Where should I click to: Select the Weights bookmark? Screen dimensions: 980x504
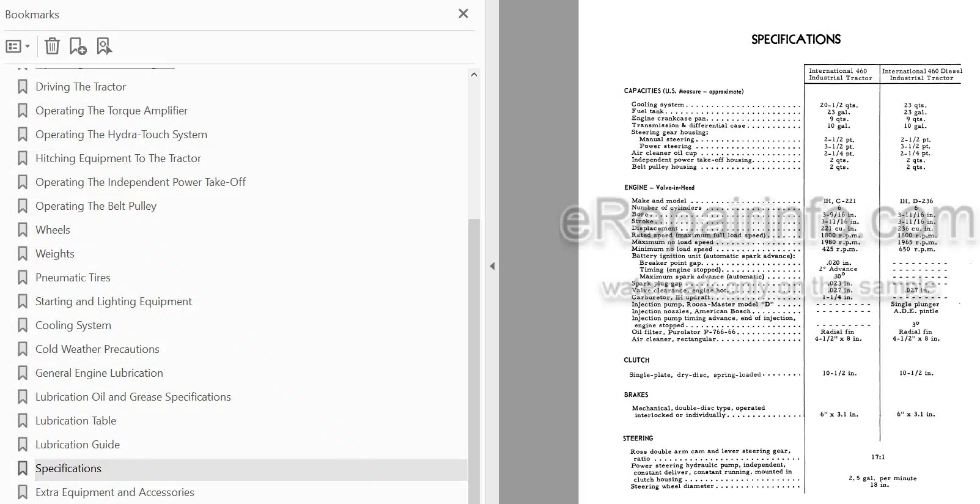point(55,254)
